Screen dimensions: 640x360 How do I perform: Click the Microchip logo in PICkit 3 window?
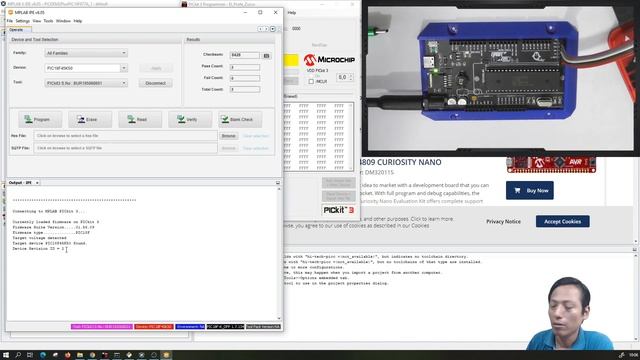pyautogui.click(x=329, y=60)
